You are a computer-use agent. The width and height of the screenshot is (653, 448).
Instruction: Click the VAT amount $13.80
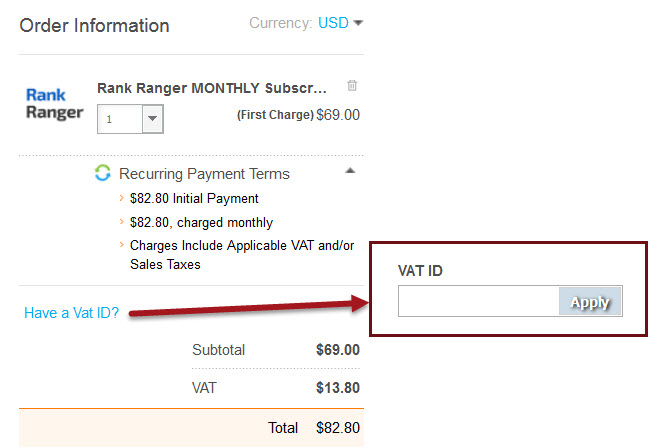click(338, 388)
